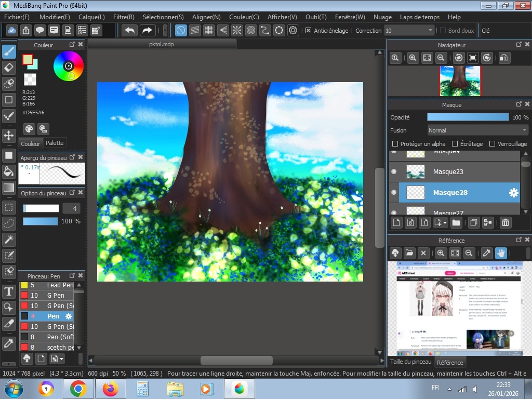Select the Lead Pen brush
This screenshot has height=399, width=532.
tap(60, 285)
